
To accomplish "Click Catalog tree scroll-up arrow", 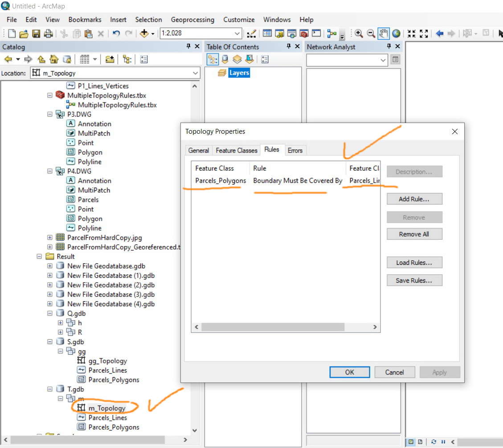I will (194, 86).
